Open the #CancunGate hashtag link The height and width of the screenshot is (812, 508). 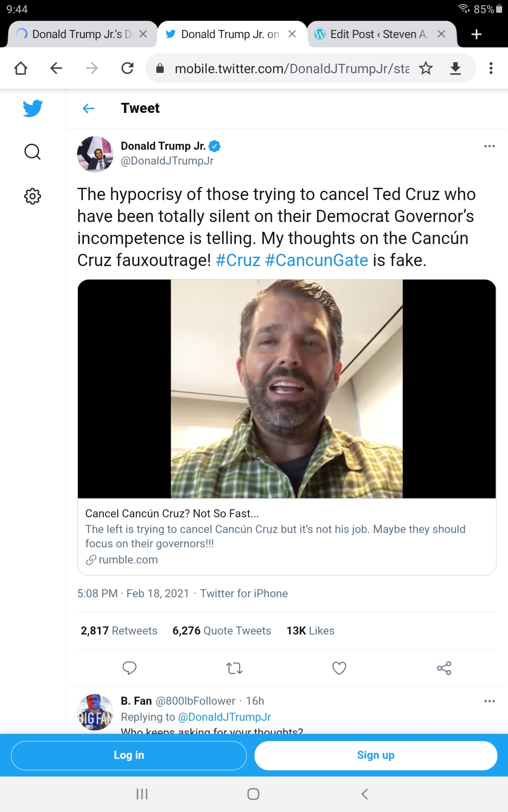[316, 260]
